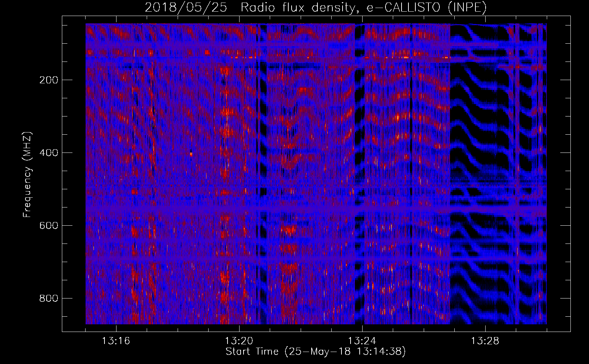Click the 400 frequency tick label
Screen dimensions: 589x364
click(x=49, y=153)
